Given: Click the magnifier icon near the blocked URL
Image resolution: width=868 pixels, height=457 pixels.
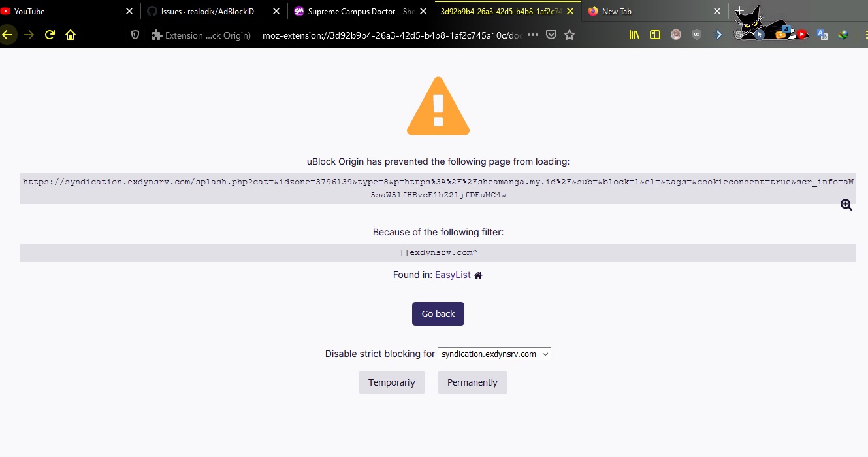Looking at the screenshot, I should 846,205.
